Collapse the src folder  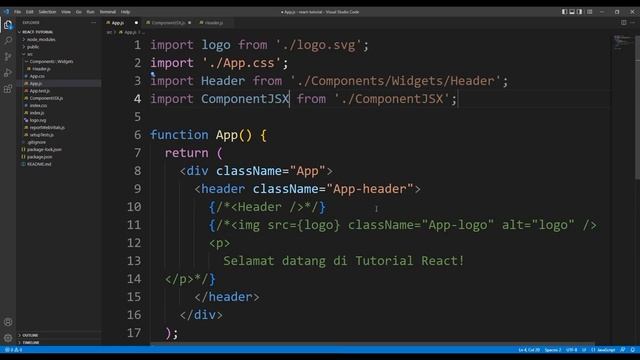(x=29, y=54)
